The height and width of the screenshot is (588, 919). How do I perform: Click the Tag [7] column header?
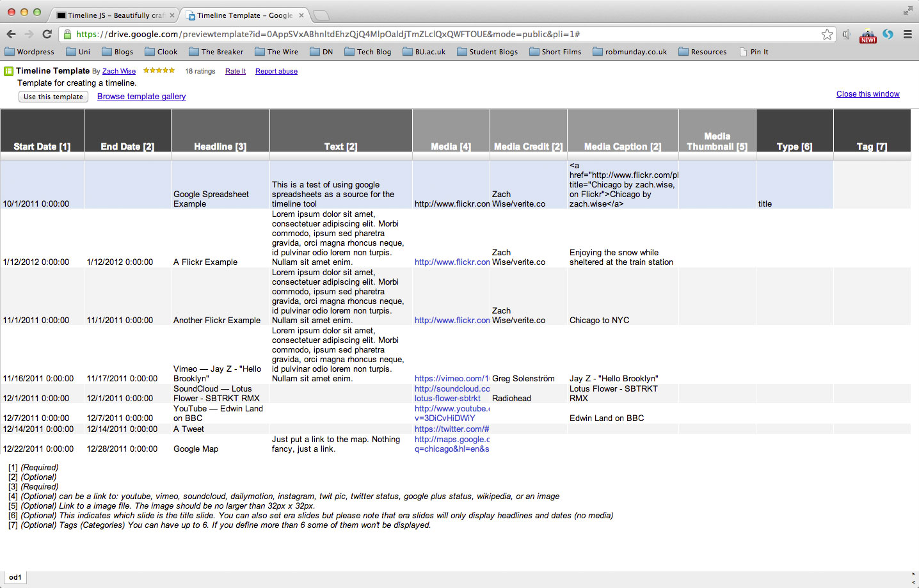tap(872, 131)
